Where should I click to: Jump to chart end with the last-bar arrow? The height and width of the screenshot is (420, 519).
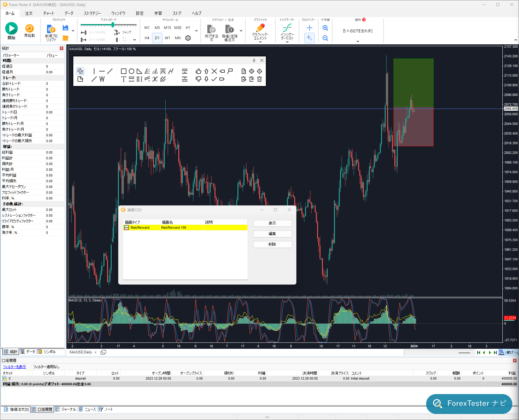point(495,352)
